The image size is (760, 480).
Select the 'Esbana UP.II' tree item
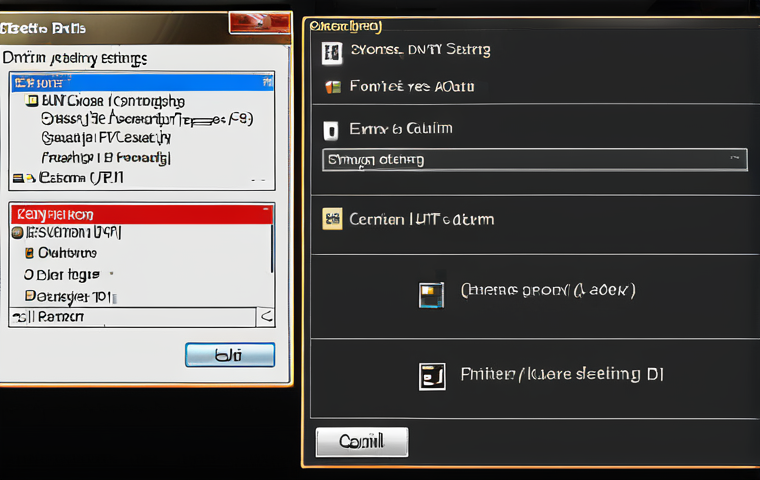pyautogui.click(x=81, y=178)
